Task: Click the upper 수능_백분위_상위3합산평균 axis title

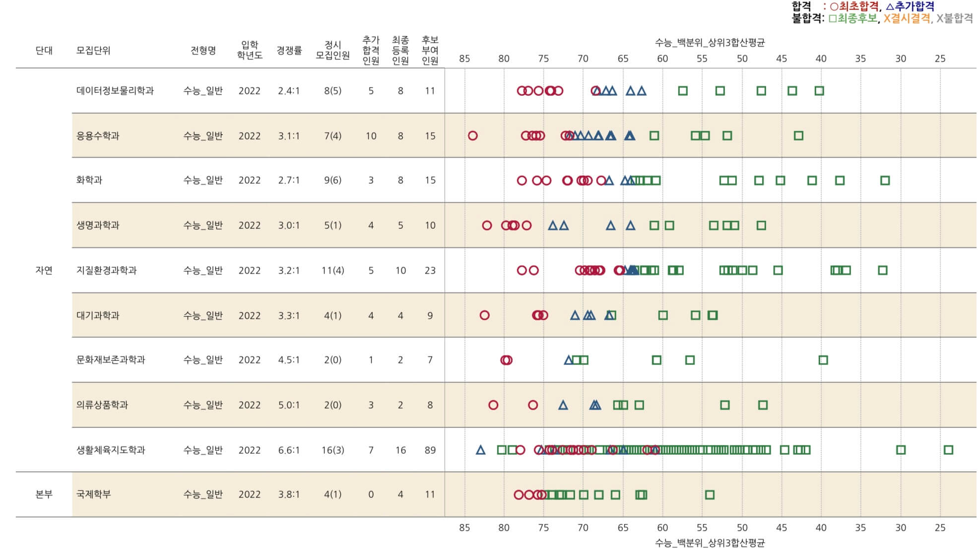Action: point(710,43)
